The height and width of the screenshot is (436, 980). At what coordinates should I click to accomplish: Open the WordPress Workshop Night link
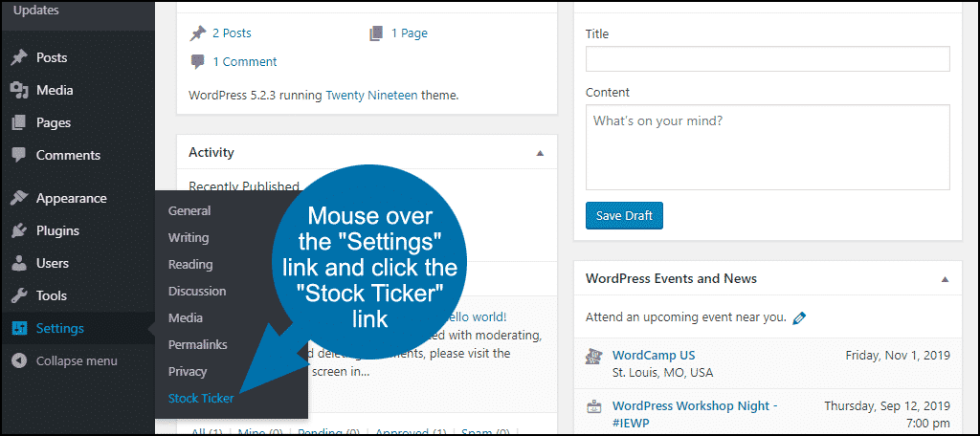pyautogui.click(x=695, y=414)
